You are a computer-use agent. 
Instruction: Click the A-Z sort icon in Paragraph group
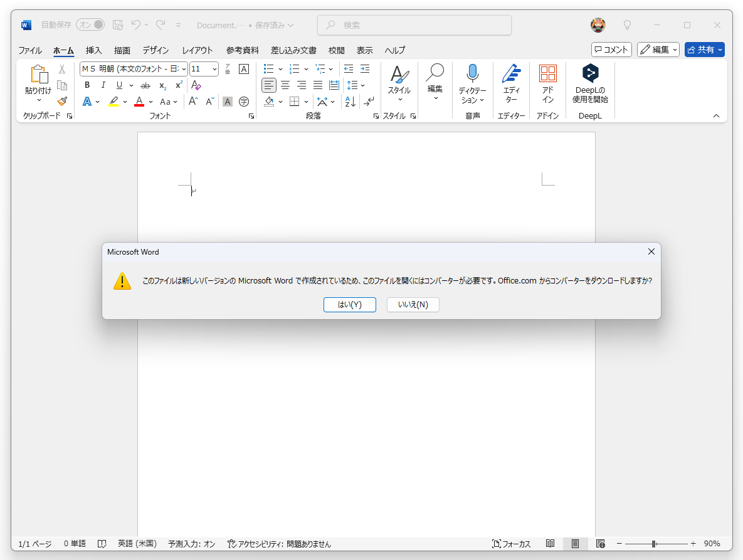[349, 101]
